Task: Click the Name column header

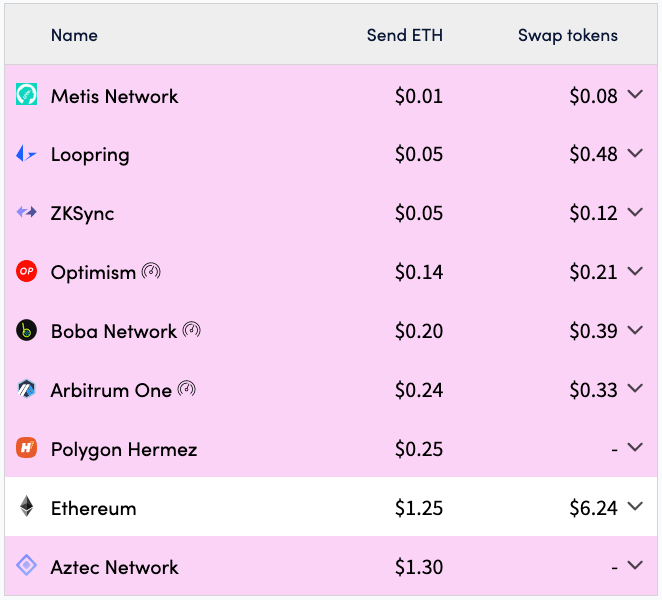Action: tap(74, 35)
